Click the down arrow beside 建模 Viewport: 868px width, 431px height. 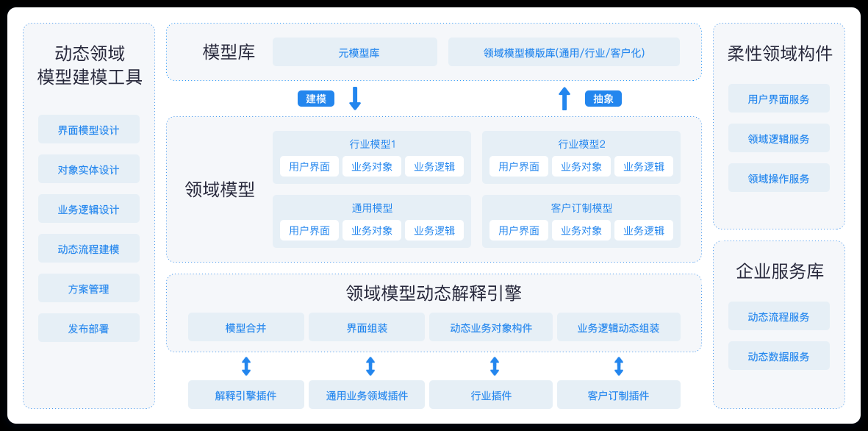coord(355,98)
